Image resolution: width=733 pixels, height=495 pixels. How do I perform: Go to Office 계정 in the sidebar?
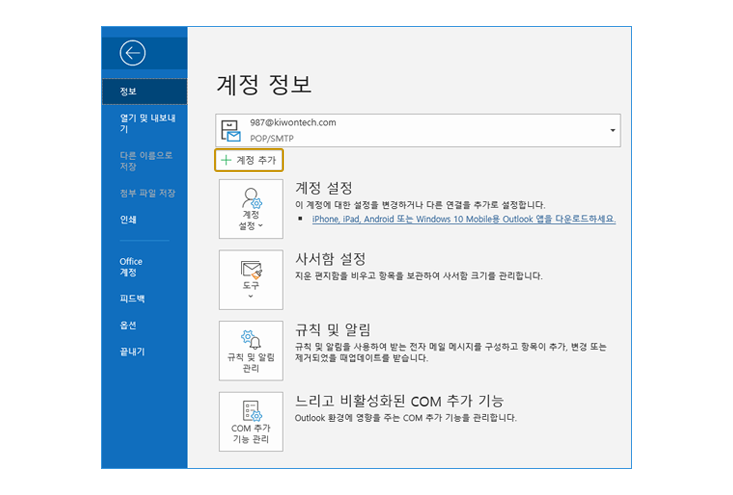(131, 267)
